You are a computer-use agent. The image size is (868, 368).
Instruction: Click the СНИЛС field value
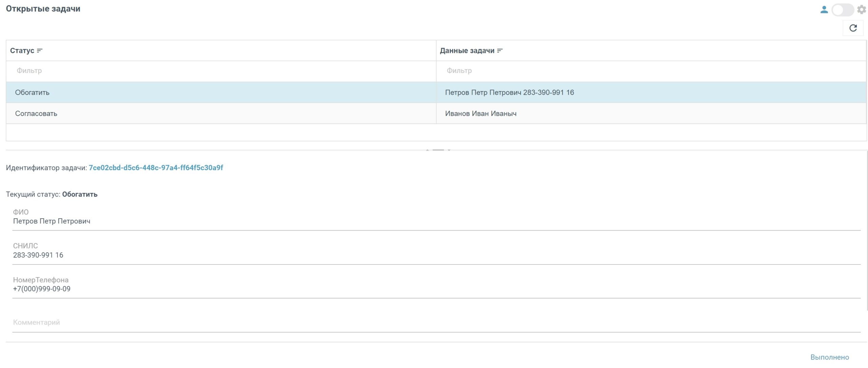coord(436,255)
